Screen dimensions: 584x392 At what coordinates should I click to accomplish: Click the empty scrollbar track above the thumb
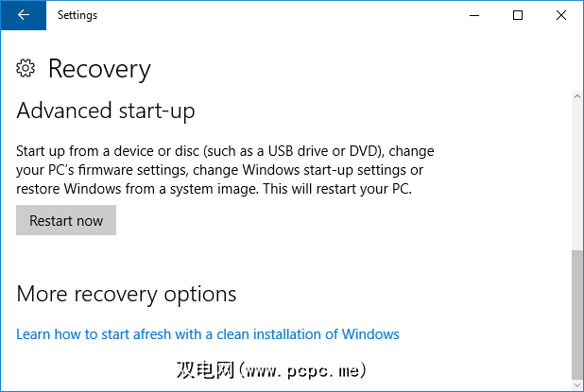point(576,170)
